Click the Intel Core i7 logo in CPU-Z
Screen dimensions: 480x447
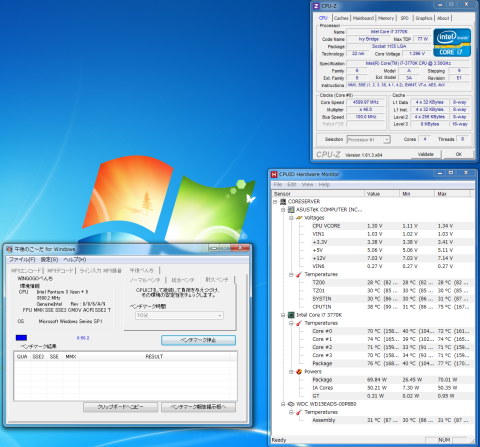click(x=452, y=43)
